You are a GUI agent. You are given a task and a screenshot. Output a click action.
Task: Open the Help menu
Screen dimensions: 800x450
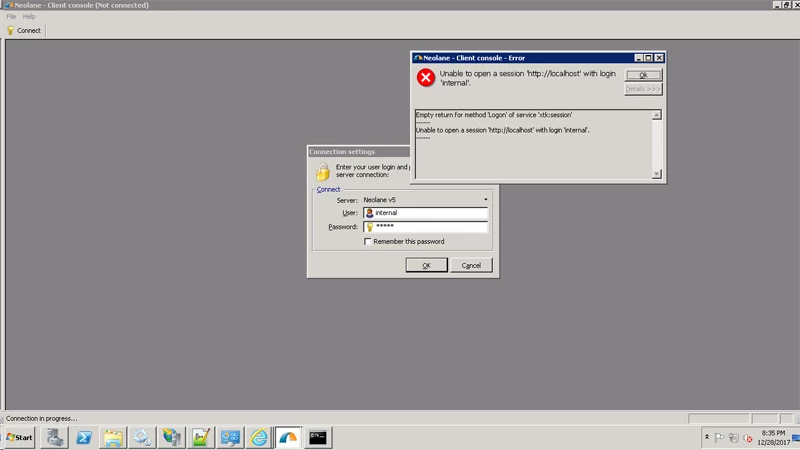tap(29, 16)
